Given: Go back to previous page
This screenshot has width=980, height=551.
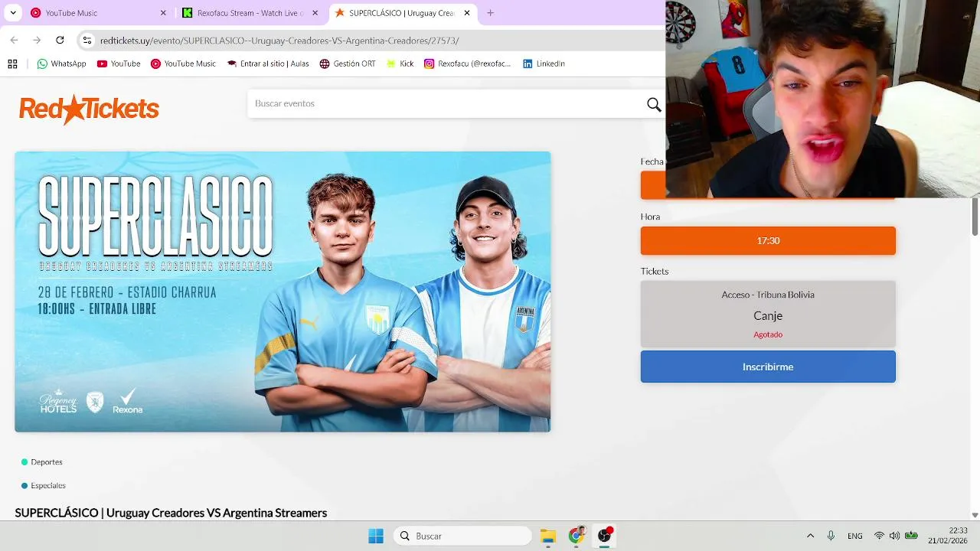Looking at the screenshot, I should (14, 41).
